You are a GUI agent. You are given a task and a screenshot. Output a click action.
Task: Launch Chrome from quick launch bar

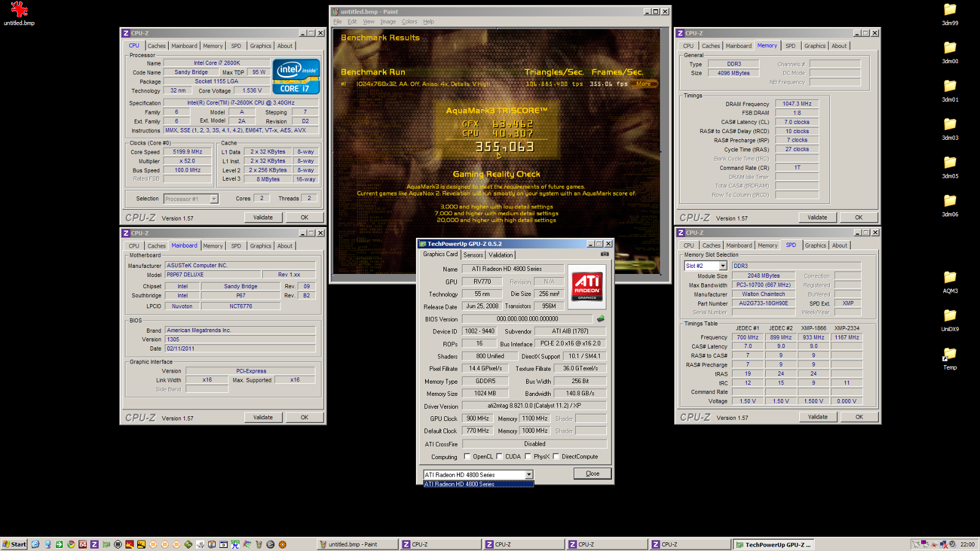tap(71, 544)
